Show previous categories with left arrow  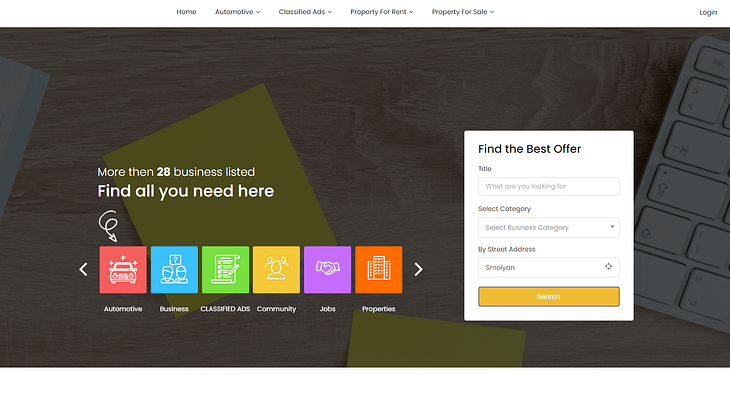(x=83, y=269)
